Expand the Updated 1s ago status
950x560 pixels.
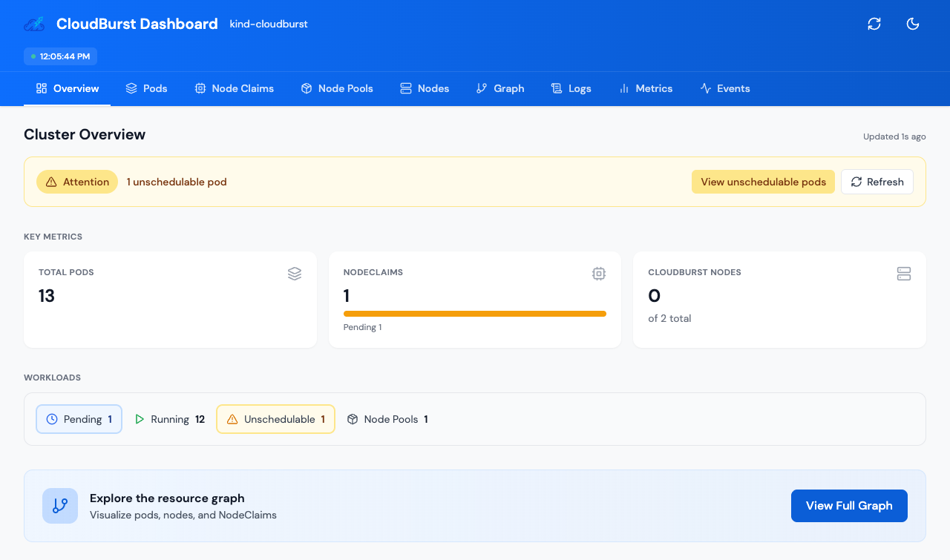point(894,136)
